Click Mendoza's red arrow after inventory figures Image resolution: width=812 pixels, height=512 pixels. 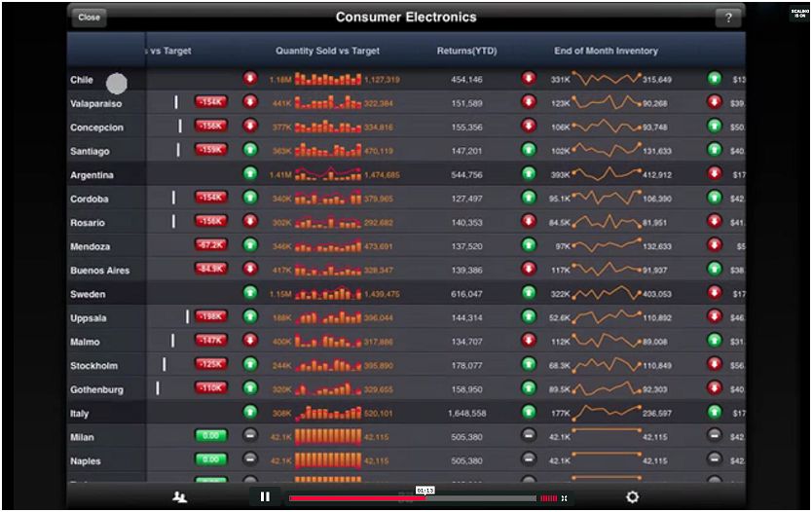714,245
